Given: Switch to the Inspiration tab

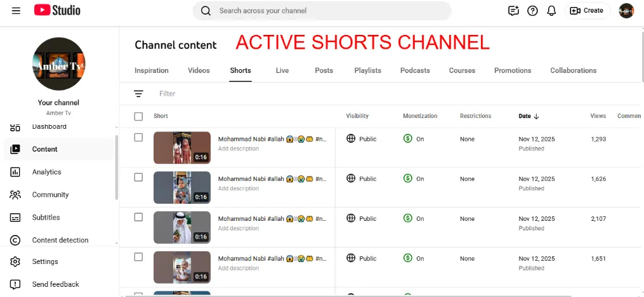Looking at the screenshot, I should pyautogui.click(x=152, y=70).
